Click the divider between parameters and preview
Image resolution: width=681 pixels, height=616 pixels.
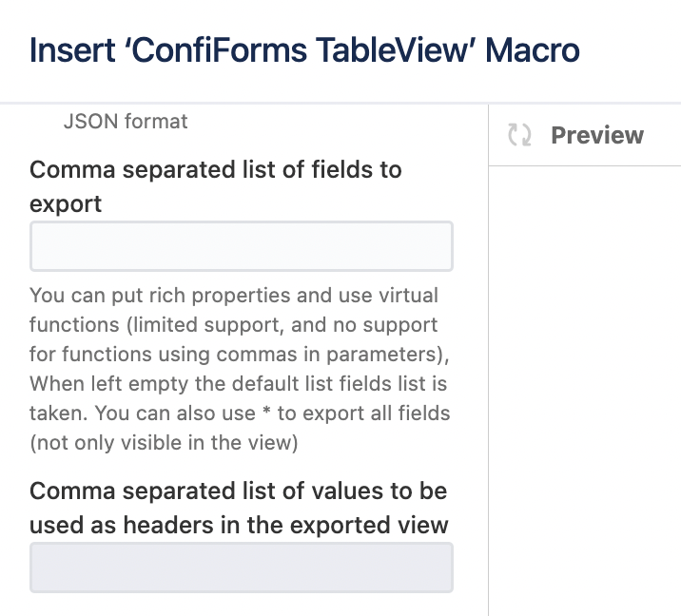point(488,360)
